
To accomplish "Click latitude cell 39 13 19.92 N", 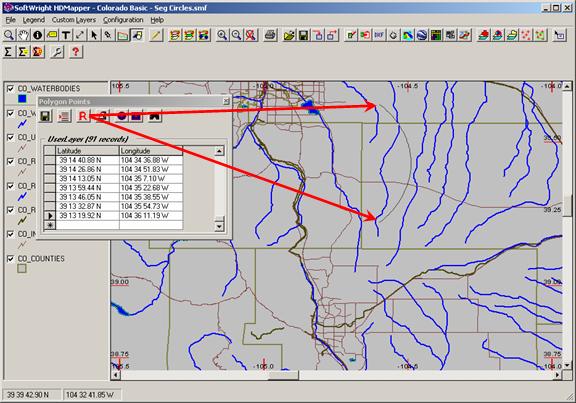I will pos(87,216).
